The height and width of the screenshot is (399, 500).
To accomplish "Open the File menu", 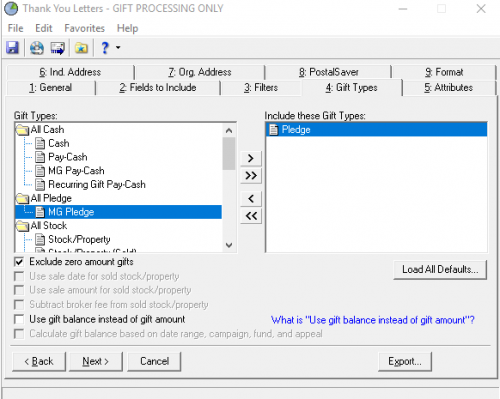I will point(15,28).
